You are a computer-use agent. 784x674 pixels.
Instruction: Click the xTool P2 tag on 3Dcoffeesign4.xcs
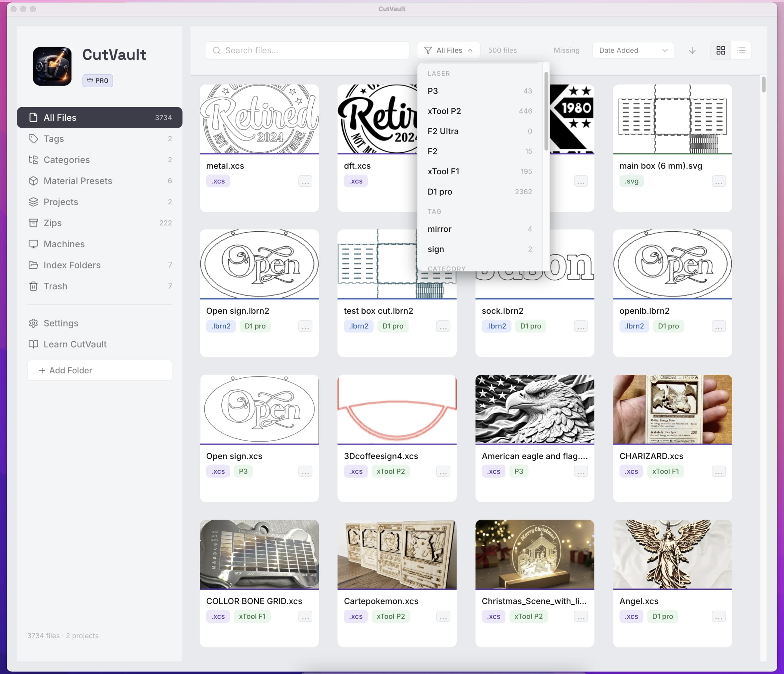[390, 471]
